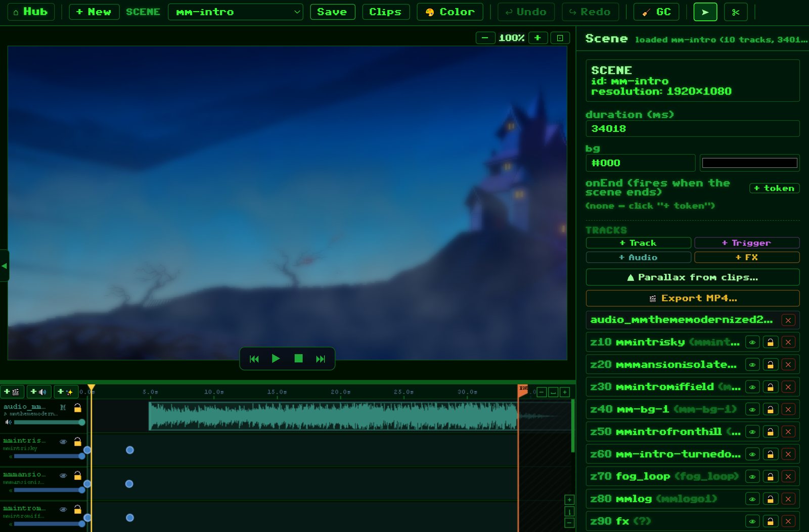The width and height of the screenshot is (809, 532).
Task: Edit the bg hex color field
Action: coord(640,163)
